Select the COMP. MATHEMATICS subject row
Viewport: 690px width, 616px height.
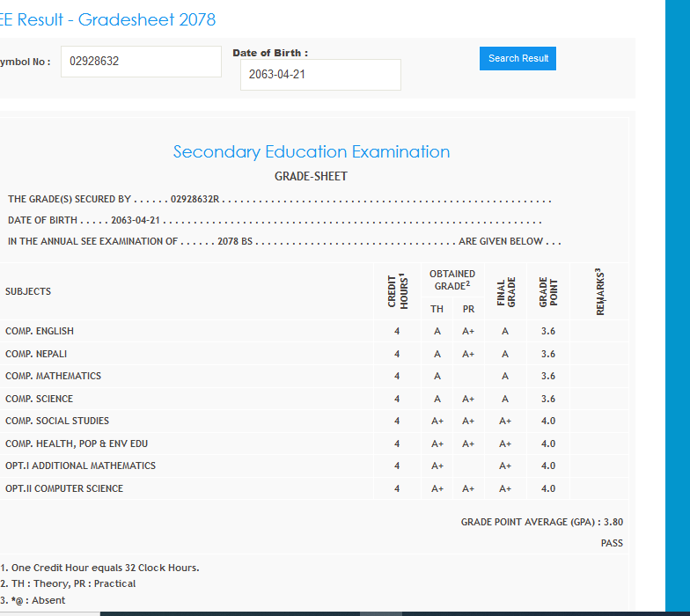pyautogui.click(x=53, y=376)
